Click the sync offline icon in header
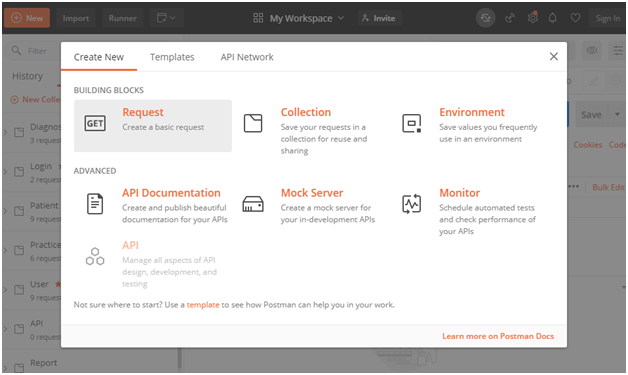 485,18
